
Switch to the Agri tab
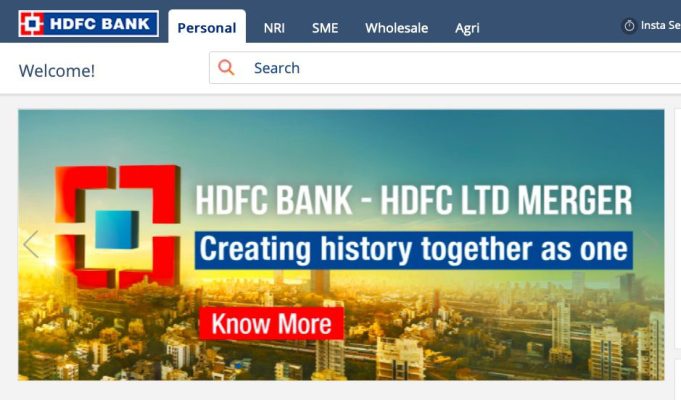click(x=467, y=28)
